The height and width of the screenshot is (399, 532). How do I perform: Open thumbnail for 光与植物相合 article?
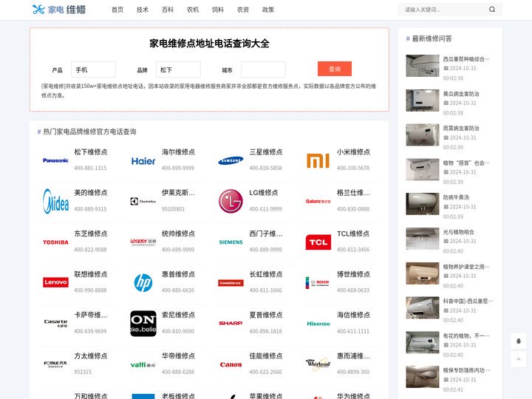[423, 239]
